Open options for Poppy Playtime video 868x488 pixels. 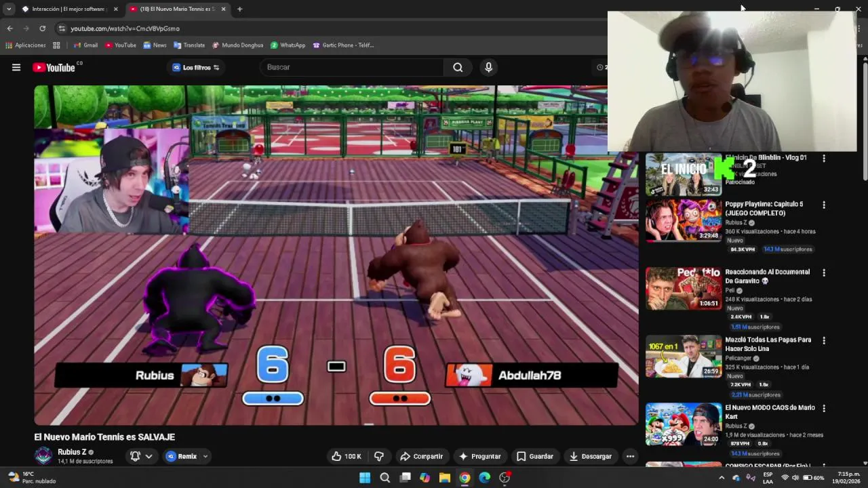[x=824, y=205]
